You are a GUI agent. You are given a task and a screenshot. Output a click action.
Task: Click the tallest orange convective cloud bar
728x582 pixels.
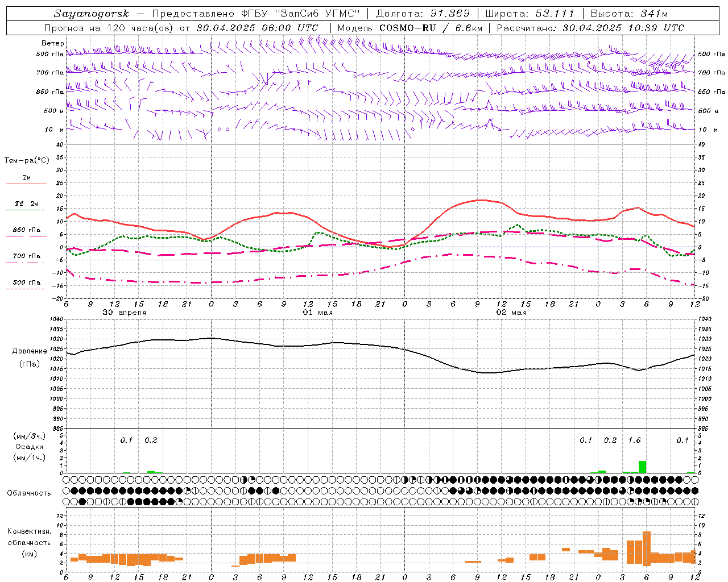point(646,548)
